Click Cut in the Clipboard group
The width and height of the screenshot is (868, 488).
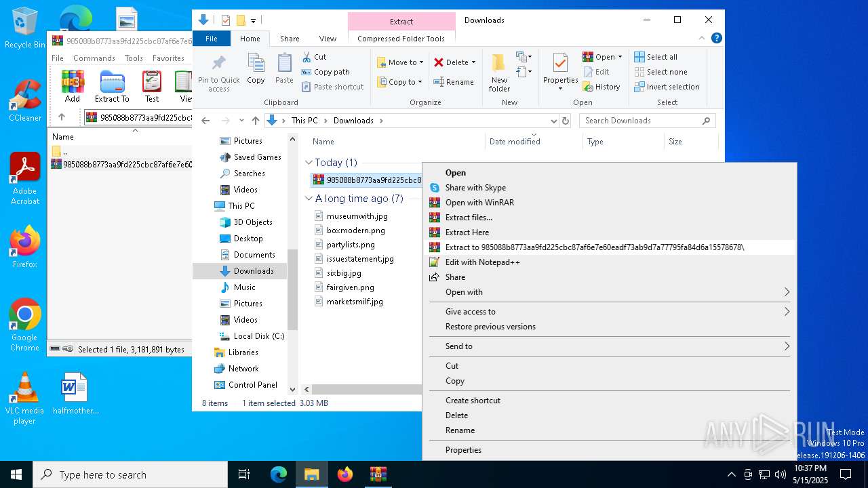click(314, 57)
